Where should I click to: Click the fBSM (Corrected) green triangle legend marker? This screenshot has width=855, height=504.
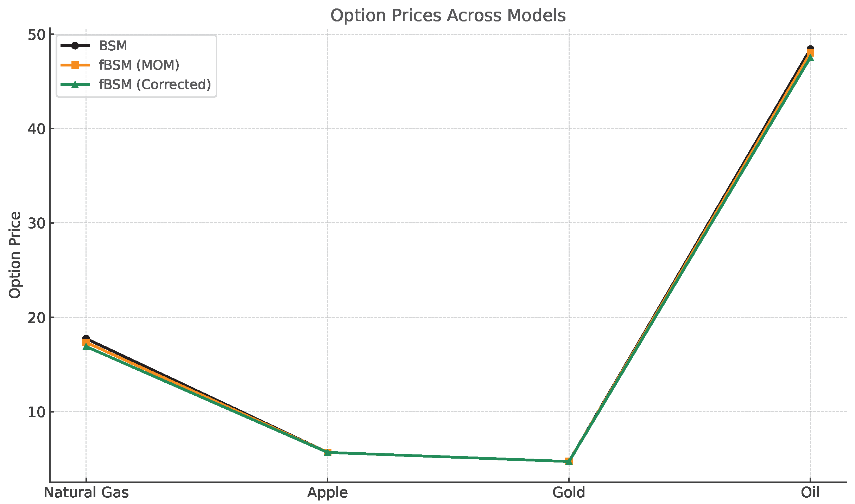pyautogui.click(x=75, y=84)
